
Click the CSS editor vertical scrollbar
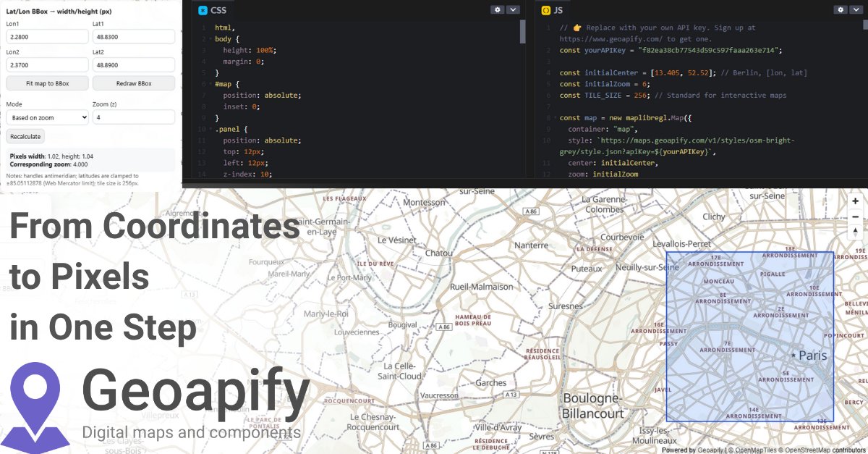point(522,33)
